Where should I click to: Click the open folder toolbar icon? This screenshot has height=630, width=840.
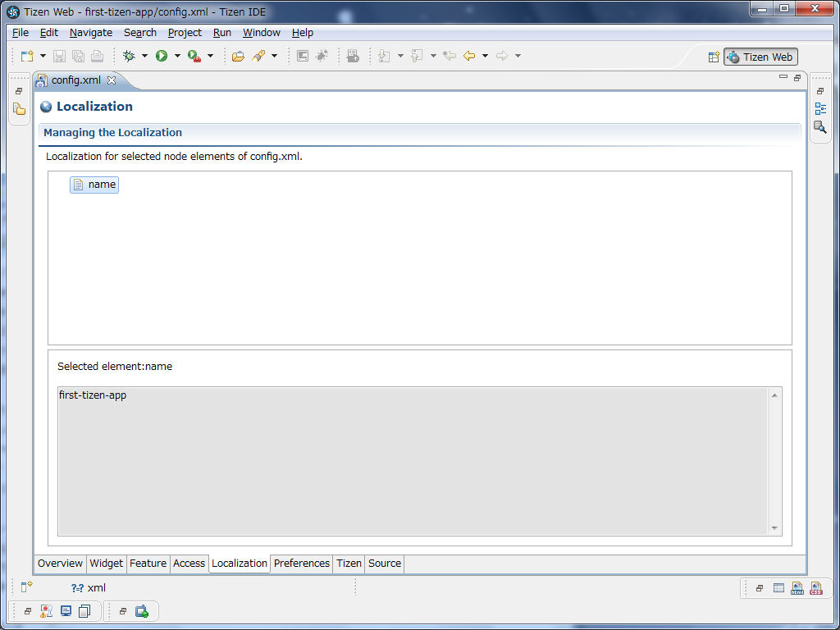point(238,56)
